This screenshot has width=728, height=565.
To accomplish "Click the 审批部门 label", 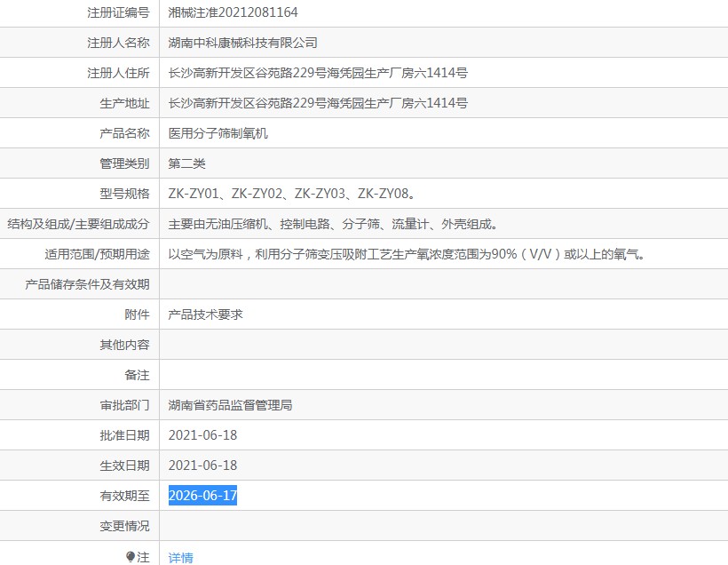I will tap(124, 405).
